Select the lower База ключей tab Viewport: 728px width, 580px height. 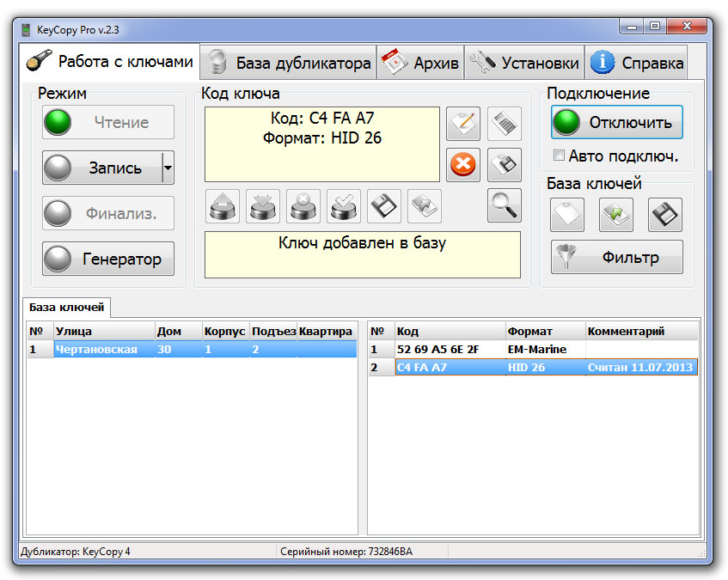(x=66, y=307)
